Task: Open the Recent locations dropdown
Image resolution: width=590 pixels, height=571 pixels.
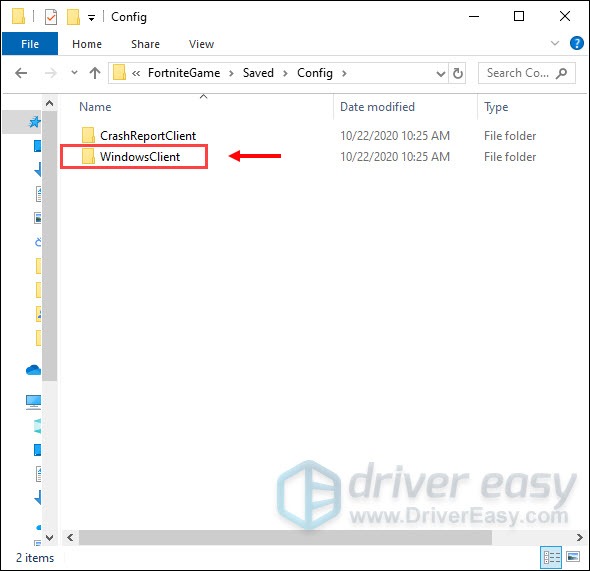Action: tap(75, 72)
